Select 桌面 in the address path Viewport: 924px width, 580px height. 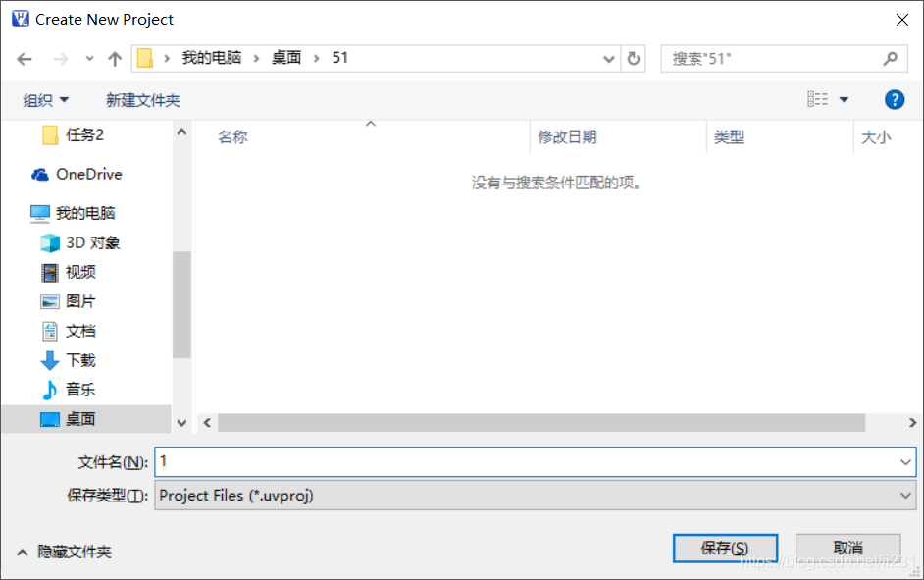coord(286,58)
